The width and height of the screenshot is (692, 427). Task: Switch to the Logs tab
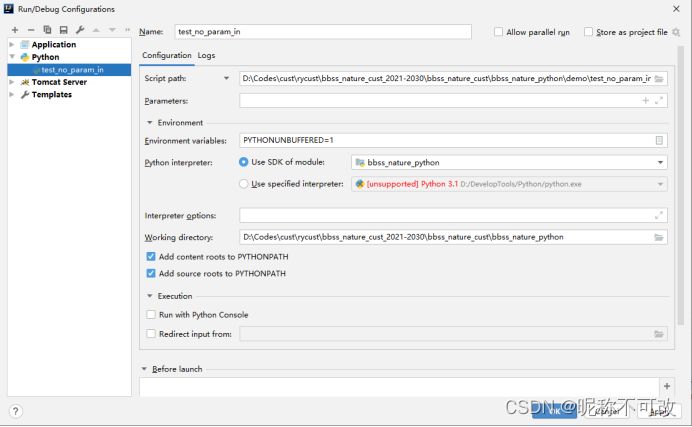(x=206, y=55)
